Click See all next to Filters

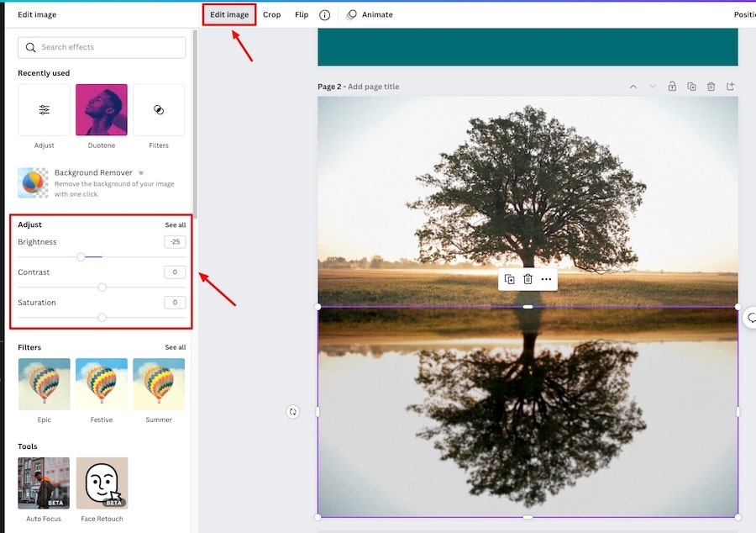point(175,347)
